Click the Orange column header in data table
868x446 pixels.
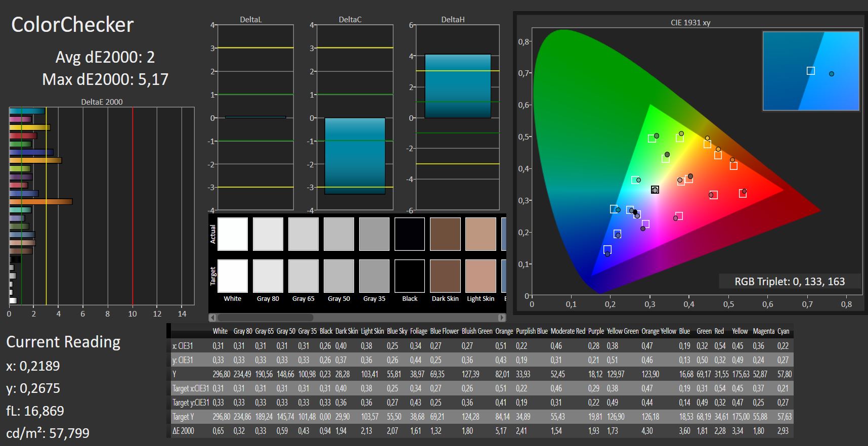tap(504, 331)
